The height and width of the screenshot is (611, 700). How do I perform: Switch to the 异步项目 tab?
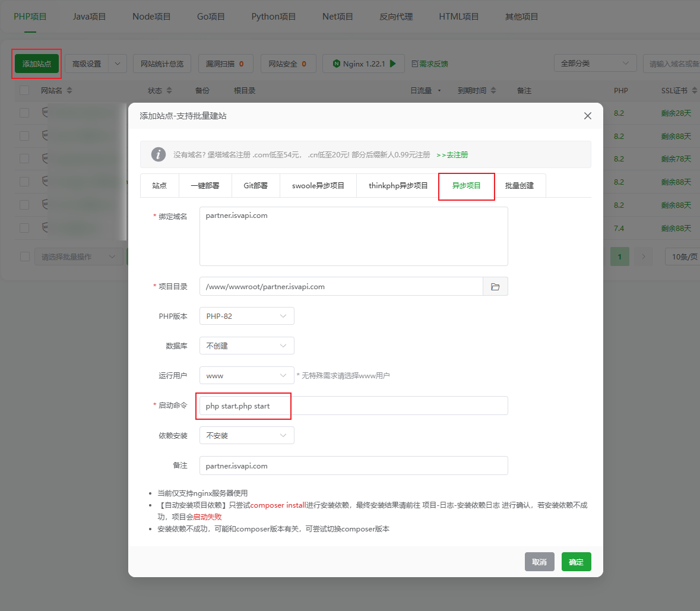click(466, 186)
